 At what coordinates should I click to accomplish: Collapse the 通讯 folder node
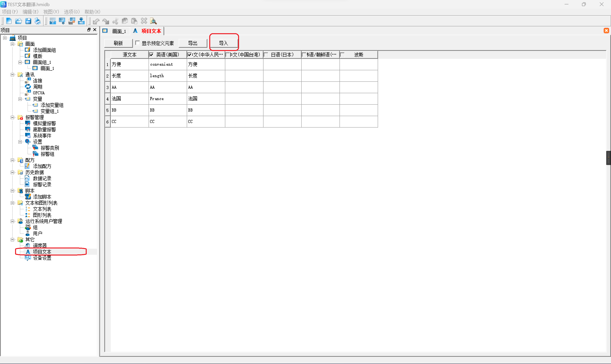coord(12,74)
